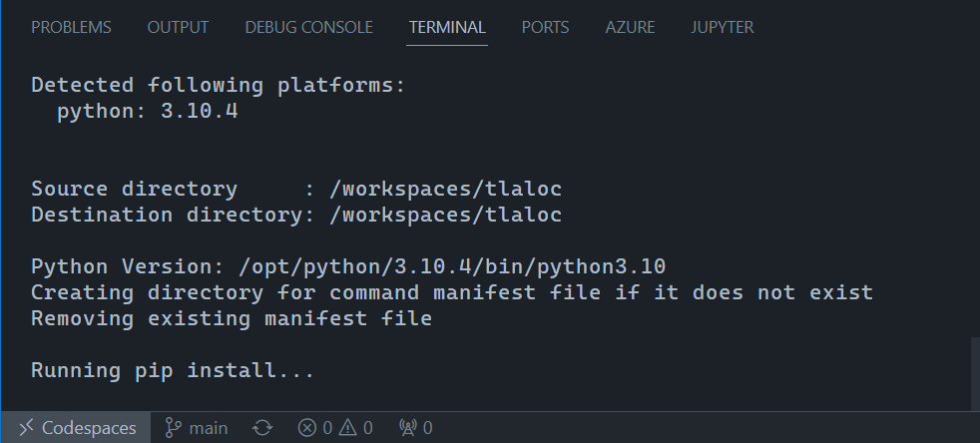Click the Source directory /workspaces/tlaloc path

[x=446, y=190]
